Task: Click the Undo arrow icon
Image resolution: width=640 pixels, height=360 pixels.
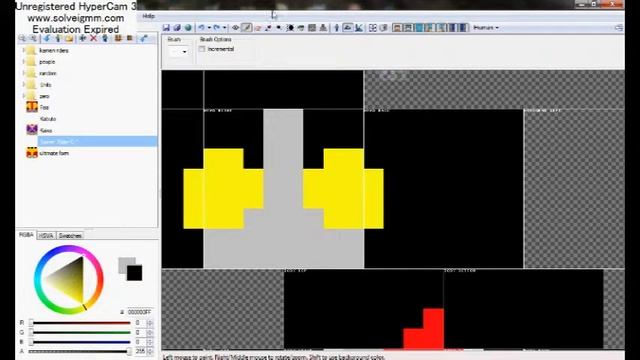Action: click(x=201, y=28)
